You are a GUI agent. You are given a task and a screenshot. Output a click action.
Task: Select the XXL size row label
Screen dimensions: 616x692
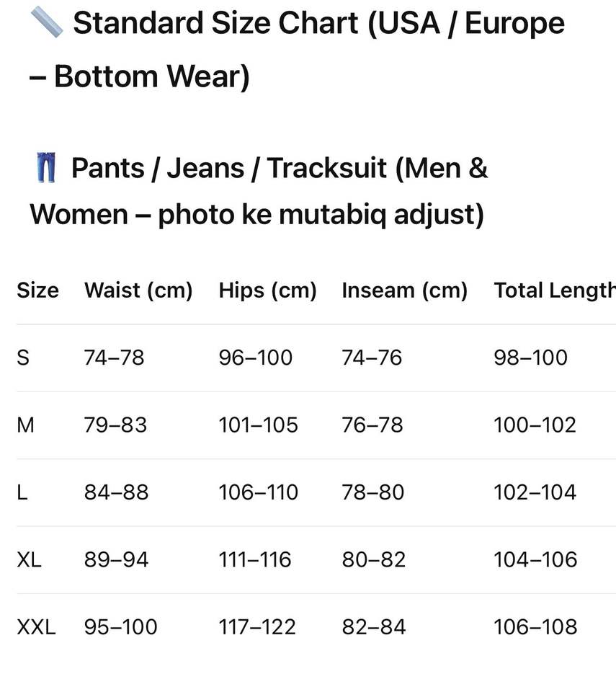click(x=36, y=627)
